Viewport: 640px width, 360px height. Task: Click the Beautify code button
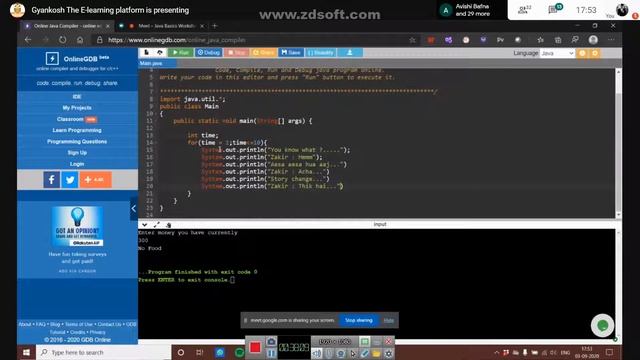(321, 53)
